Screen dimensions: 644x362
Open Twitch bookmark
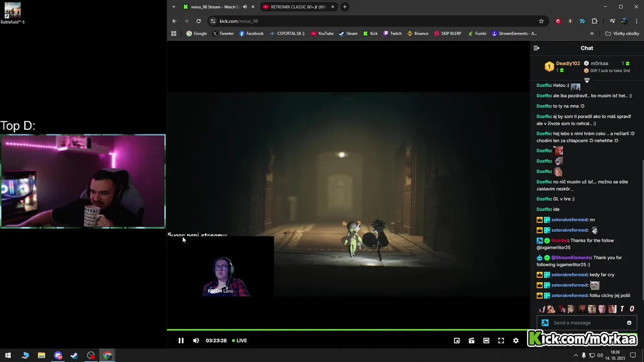tap(392, 34)
